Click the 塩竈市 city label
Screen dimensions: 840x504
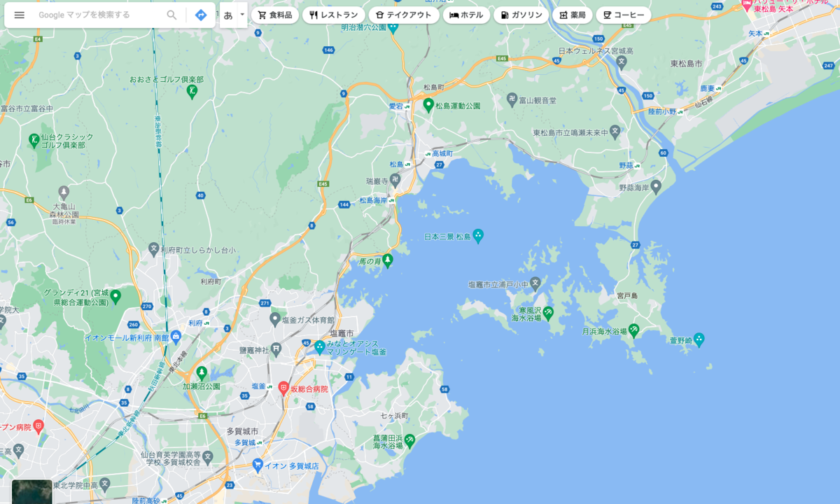pyautogui.click(x=342, y=333)
